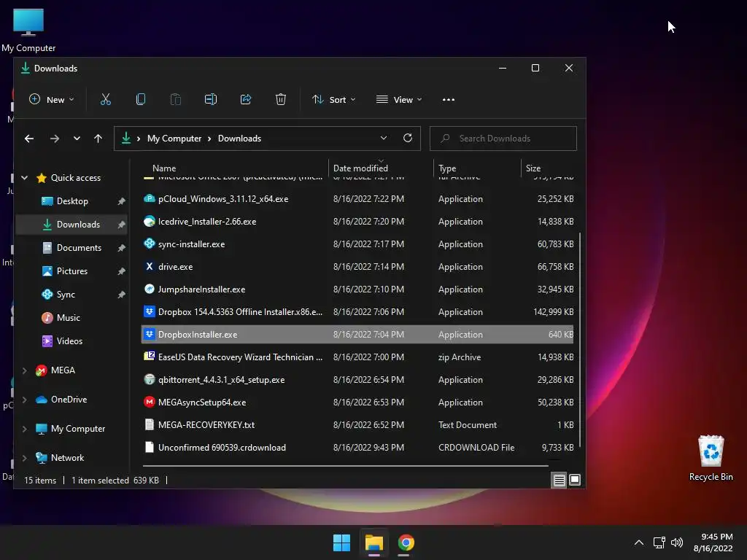This screenshot has width=747, height=560.
Task: Sort by Date modified column header
Action: point(381,168)
